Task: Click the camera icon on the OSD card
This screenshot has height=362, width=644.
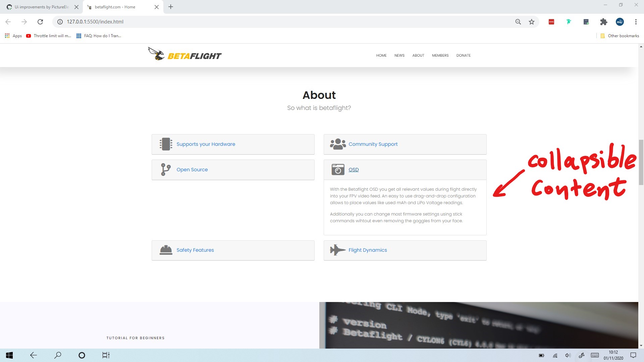Action: pyautogui.click(x=338, y=170)
